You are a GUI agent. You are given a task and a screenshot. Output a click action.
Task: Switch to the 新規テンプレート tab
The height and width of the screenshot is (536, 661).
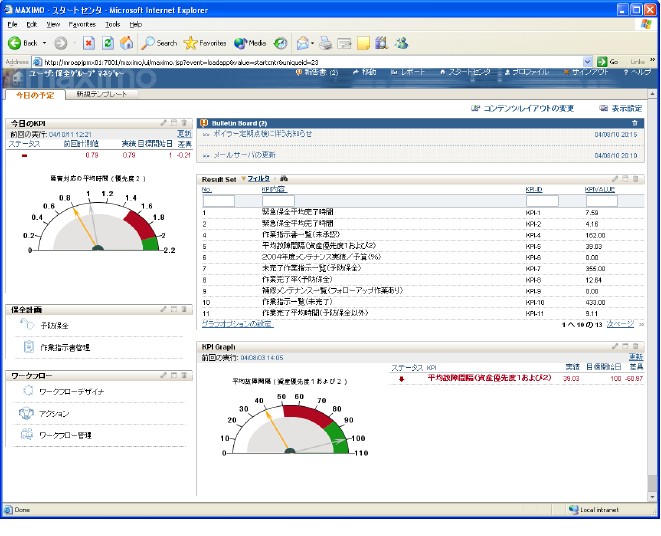point(101,94)
